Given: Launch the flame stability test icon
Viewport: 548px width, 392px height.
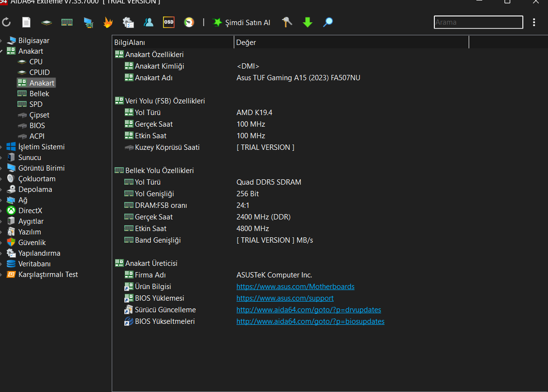Looking at the screenshot, I should 107,22.
